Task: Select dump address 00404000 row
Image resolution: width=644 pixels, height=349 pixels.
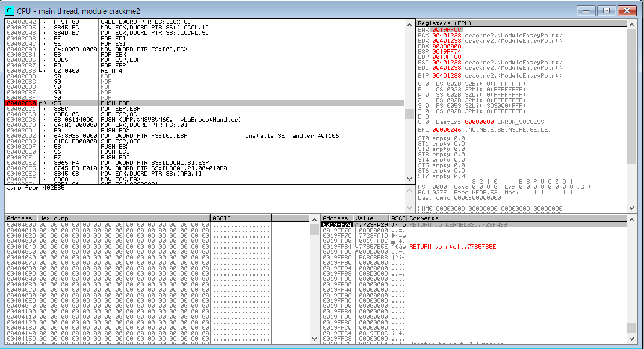Action: (21, 225)
